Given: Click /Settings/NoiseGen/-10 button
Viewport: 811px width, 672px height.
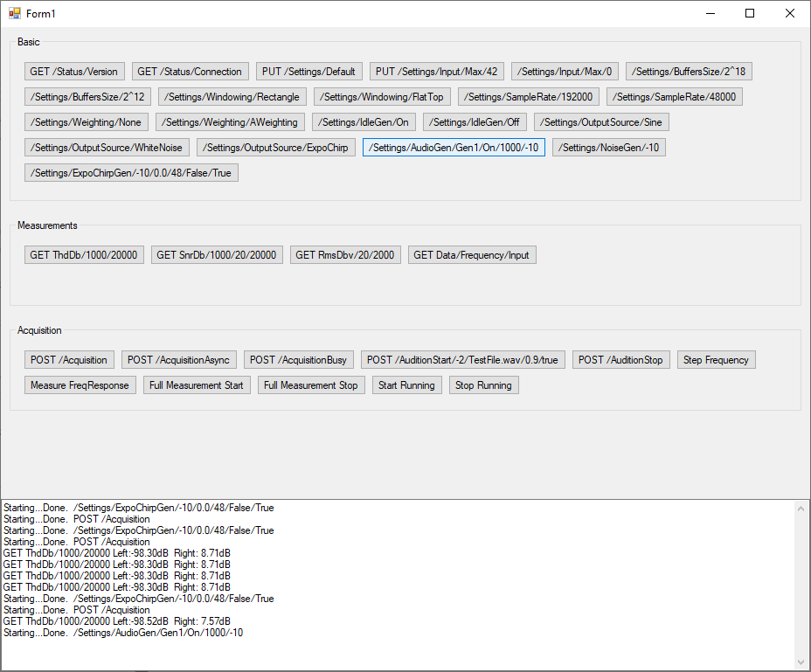Looking at the screenshot, I should (609, 148).
